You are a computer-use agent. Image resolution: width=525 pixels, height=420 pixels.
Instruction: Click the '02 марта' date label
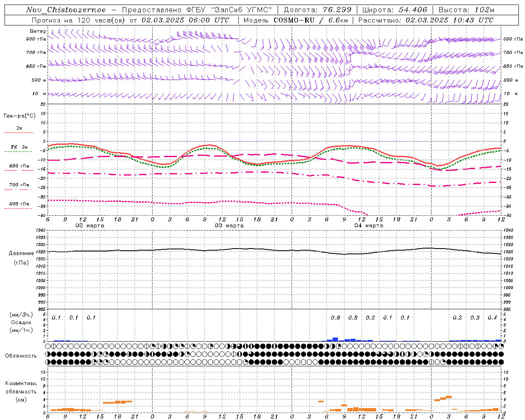[90, 226]
